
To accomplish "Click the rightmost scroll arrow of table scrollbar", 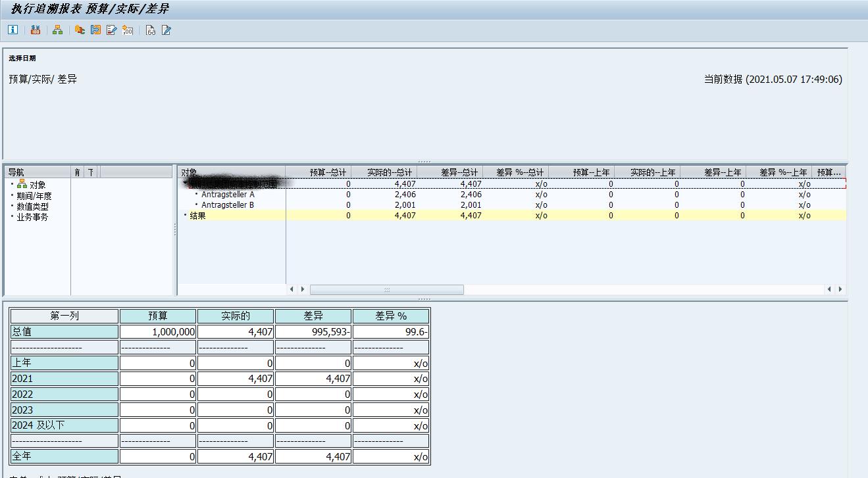I will click(840, 289).
